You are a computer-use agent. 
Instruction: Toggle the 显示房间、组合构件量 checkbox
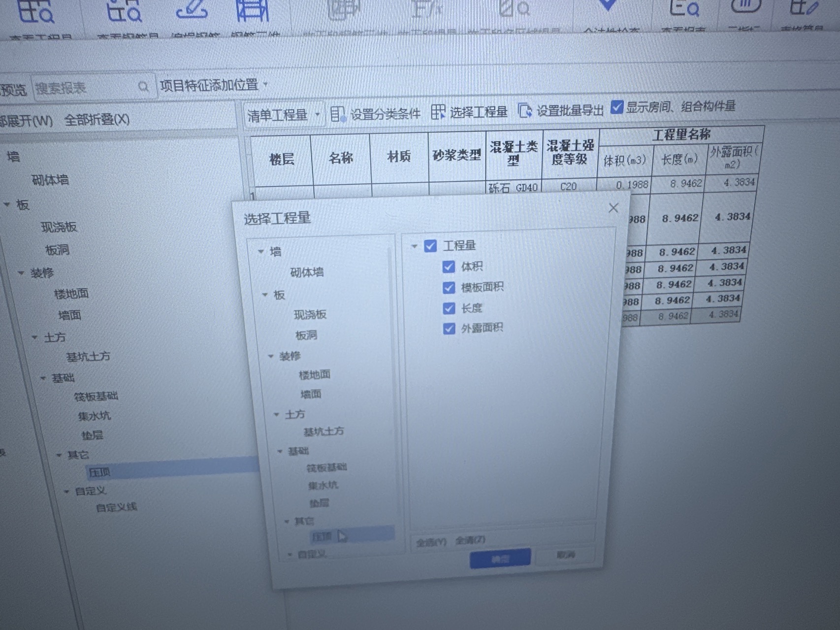tap(616, 106)
